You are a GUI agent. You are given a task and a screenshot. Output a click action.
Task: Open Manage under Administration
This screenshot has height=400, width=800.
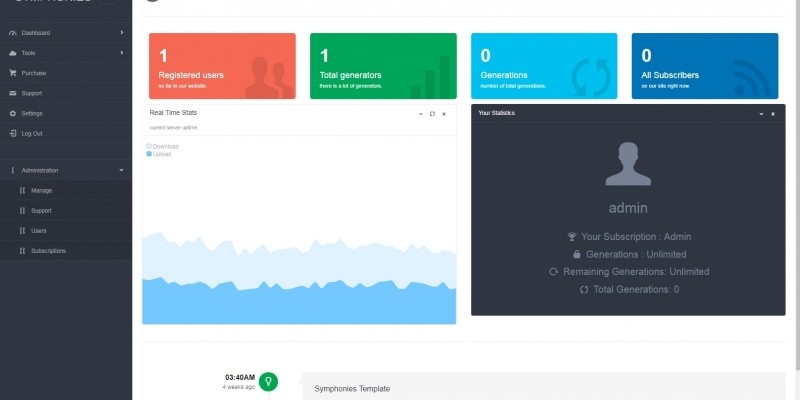41,190
